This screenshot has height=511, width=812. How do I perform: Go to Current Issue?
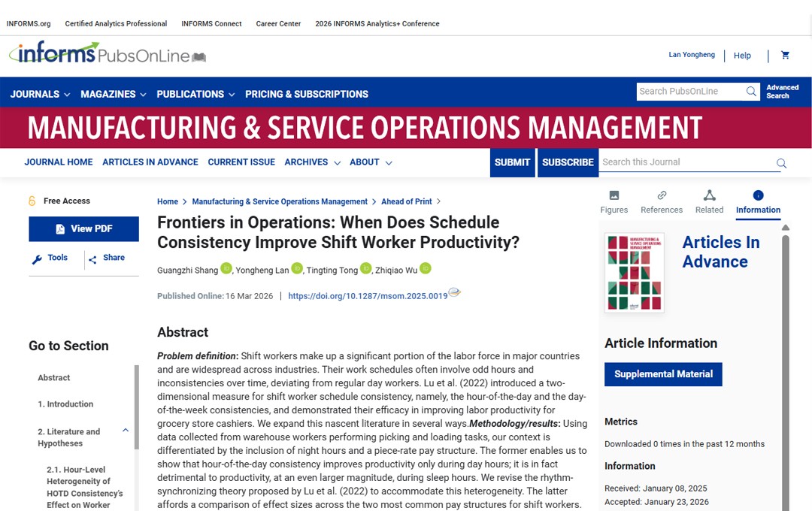pyautogui.click(x=241, y=162)
